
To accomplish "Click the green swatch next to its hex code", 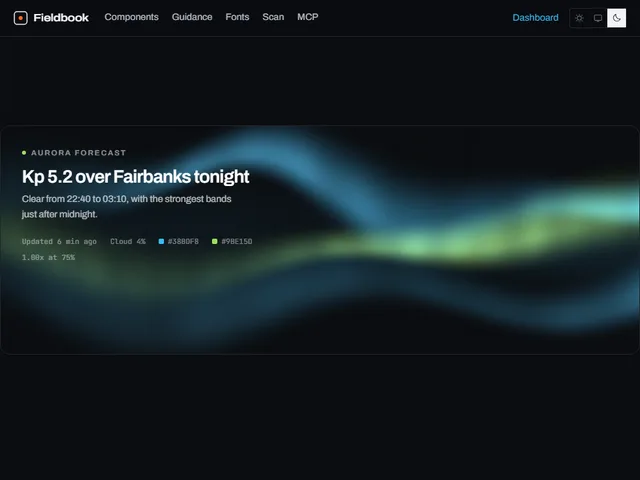I will click(x=215, y=242).
